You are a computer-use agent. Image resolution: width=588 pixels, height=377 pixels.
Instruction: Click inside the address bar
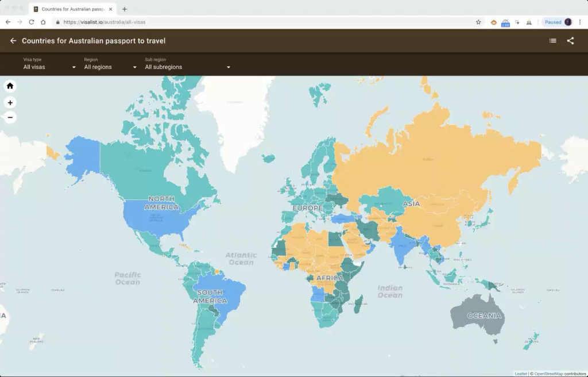[172, 21]
